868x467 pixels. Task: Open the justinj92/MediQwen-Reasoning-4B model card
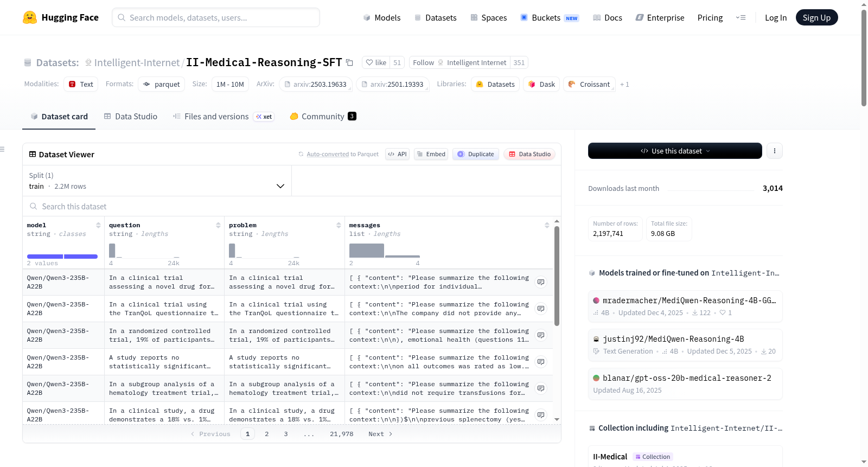point(685,345)
